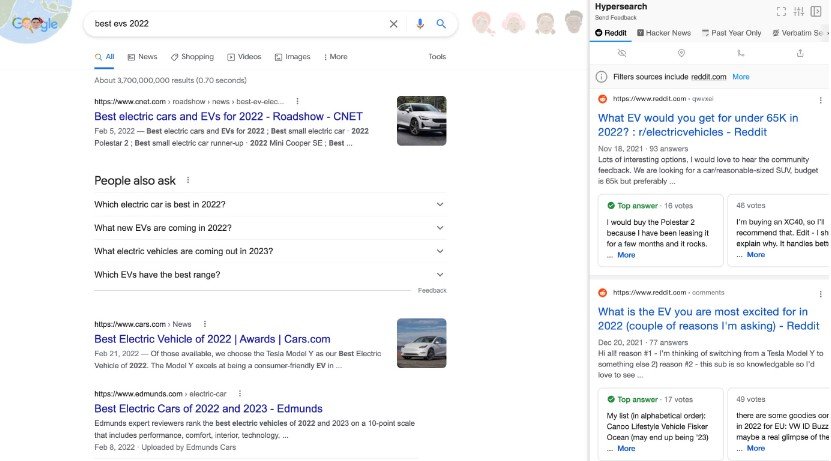Open Hypersearch fullscreen expand icon
831x461 pixels.
pos(781,11)
